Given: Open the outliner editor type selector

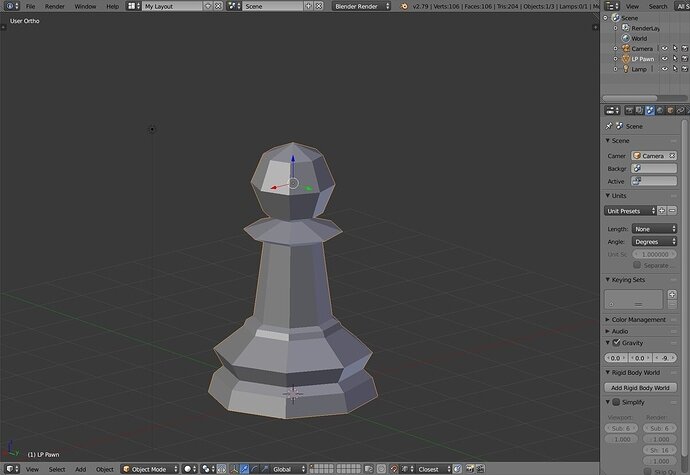Looking at the screenshot, I should coord(612,6).
